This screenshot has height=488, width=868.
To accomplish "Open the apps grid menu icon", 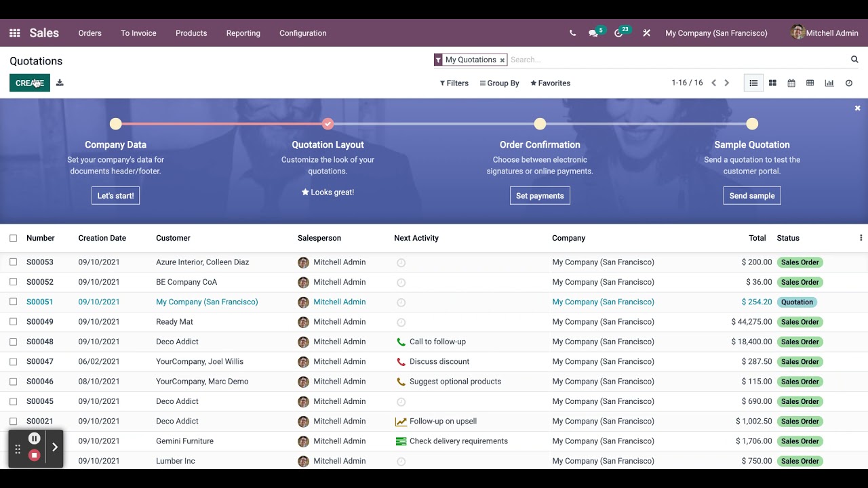I will [15, 33].
